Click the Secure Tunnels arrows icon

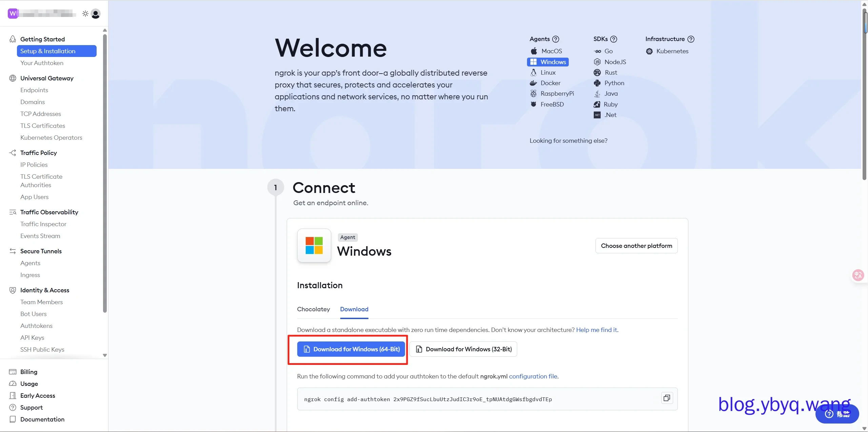(13, 251)
